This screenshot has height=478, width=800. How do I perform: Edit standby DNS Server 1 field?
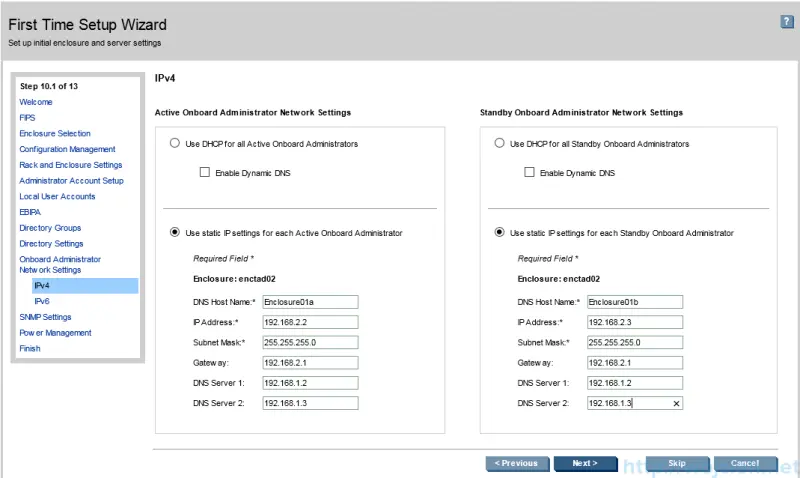coord(635,383)
